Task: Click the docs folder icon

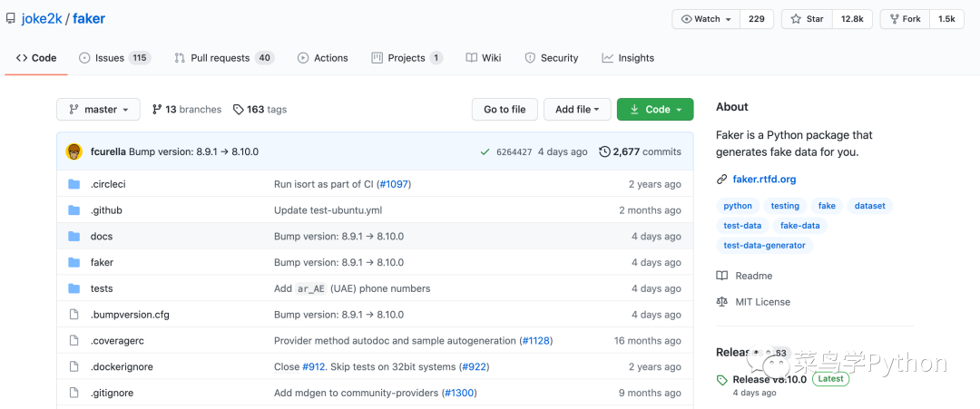Action: click(x=74, y=237)
